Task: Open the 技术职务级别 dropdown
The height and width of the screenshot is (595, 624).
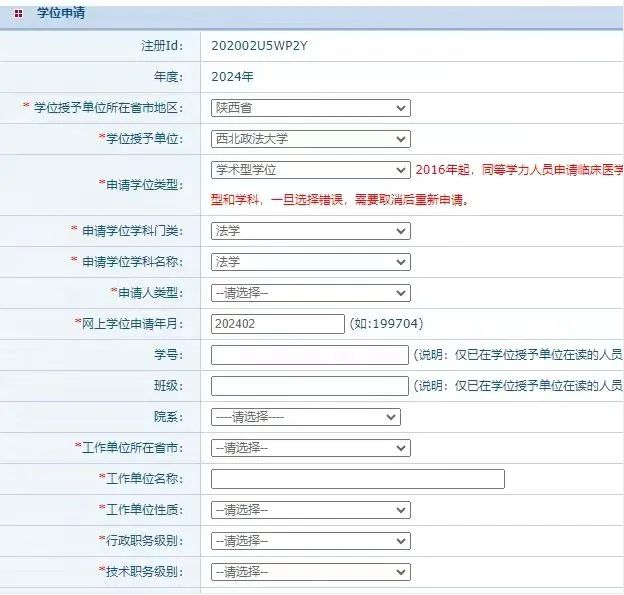Action: (310, 572)
